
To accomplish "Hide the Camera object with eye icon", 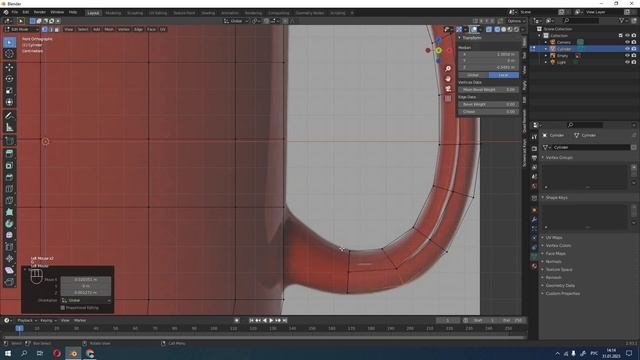I will (627, 42).
